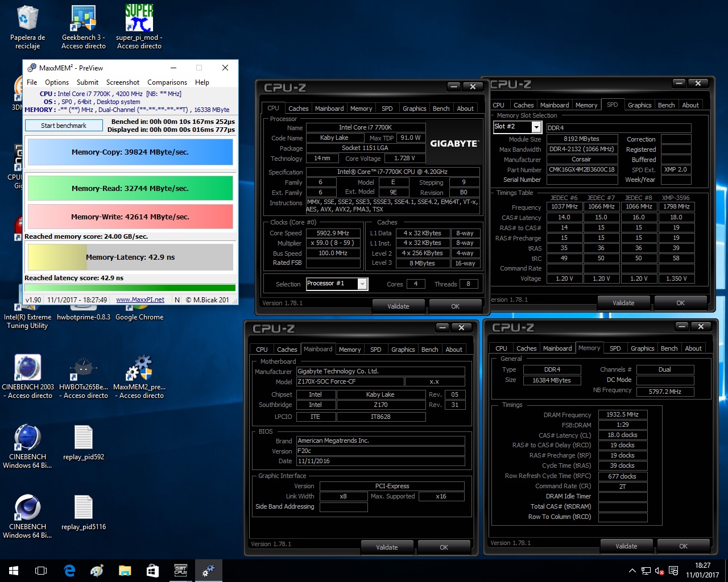728x582 pixels.
Task: Open MaxxMEM Submit menu
Action: tap(88, 82)
